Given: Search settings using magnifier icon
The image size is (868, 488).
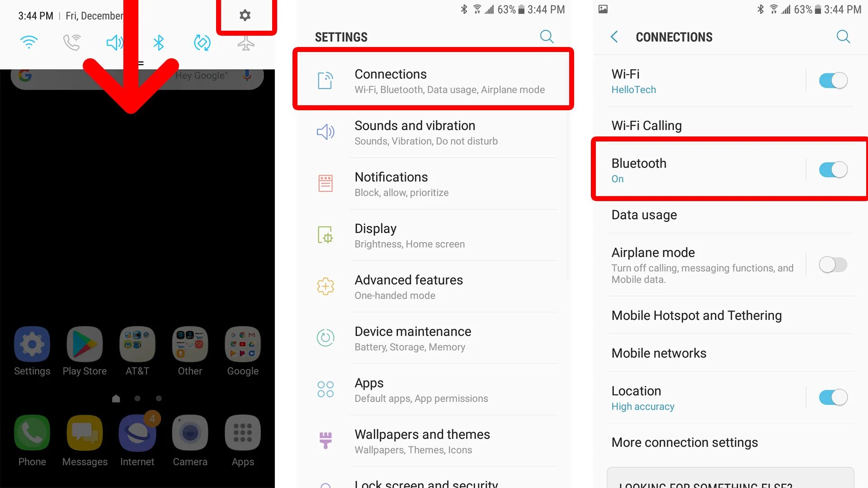Looking at the screenshot, I should click(547, 37).
